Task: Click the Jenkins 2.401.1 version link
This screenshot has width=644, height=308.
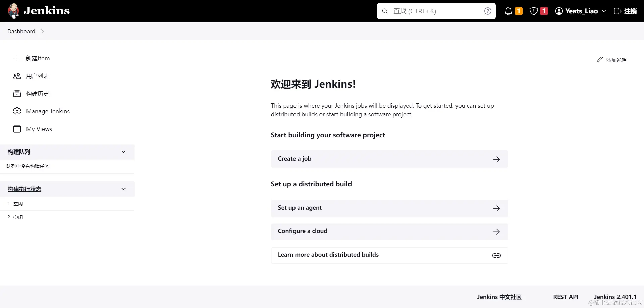Action: point(615,297)
